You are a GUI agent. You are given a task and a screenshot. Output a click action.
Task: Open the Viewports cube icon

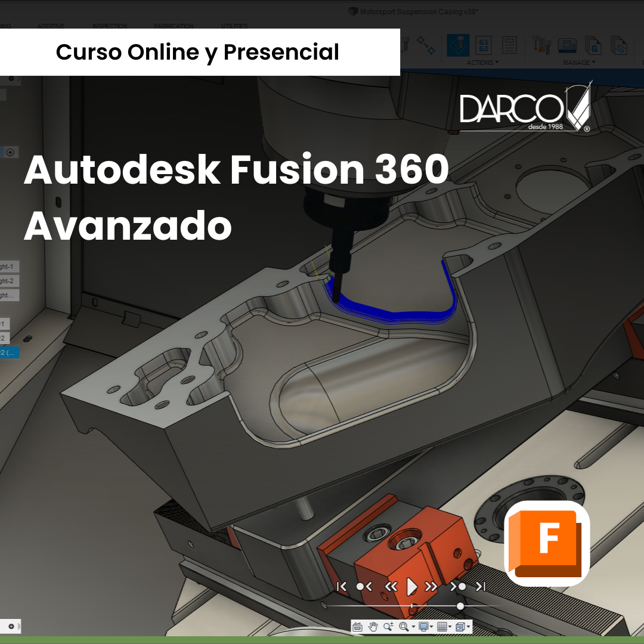(460, 627)
